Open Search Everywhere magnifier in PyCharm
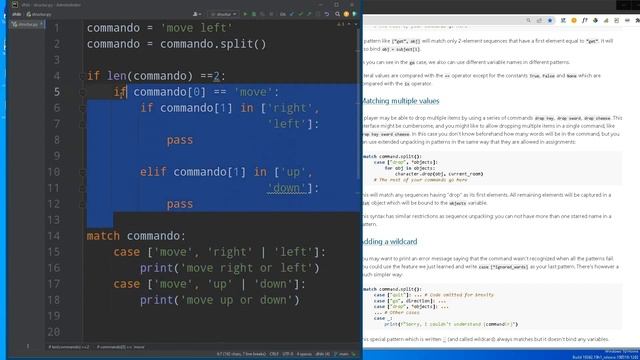 coord(338,14)
